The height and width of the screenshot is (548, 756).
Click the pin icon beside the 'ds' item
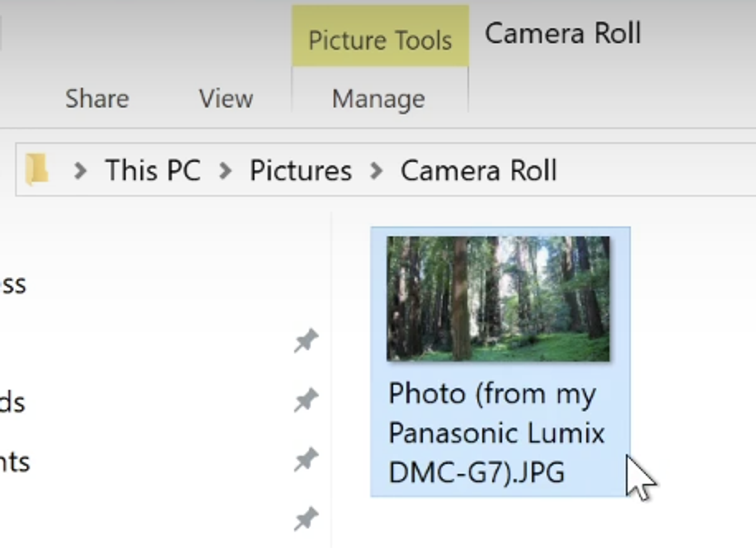[x=306, y=400]
